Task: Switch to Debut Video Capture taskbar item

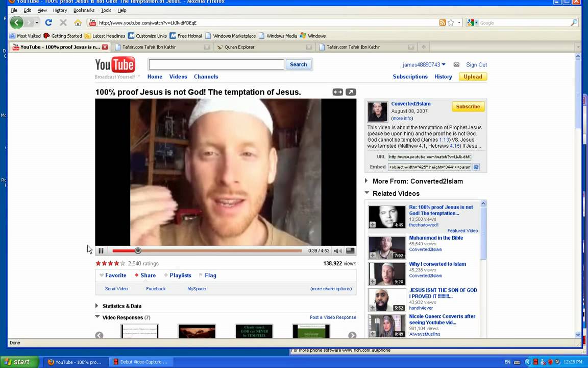Action: click(141, 362)
